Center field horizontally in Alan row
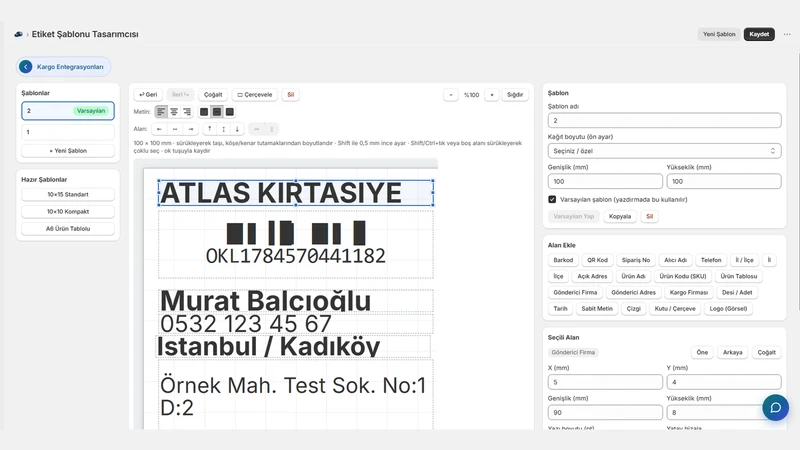This screenshot has height=450, width=800. coord(175,129)
